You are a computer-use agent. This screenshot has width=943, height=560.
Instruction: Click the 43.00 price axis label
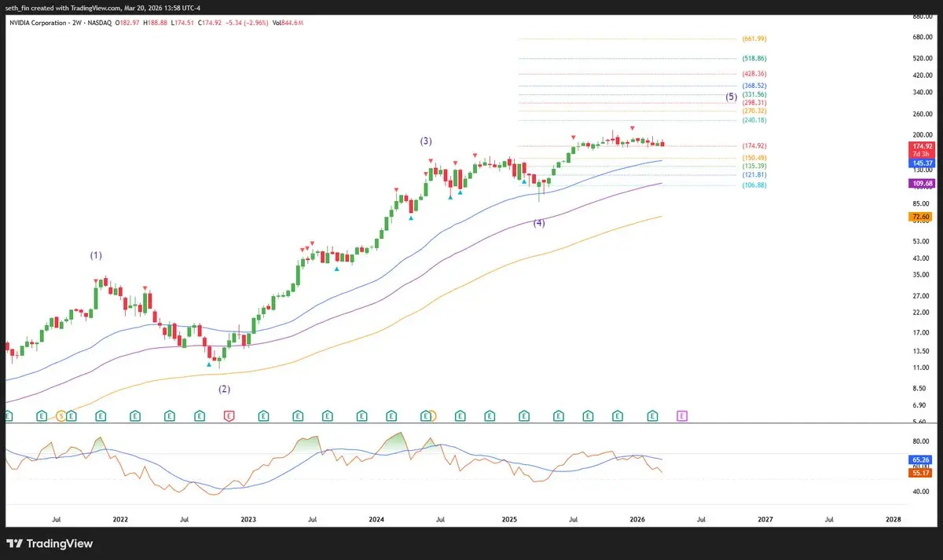coord(919,258)
